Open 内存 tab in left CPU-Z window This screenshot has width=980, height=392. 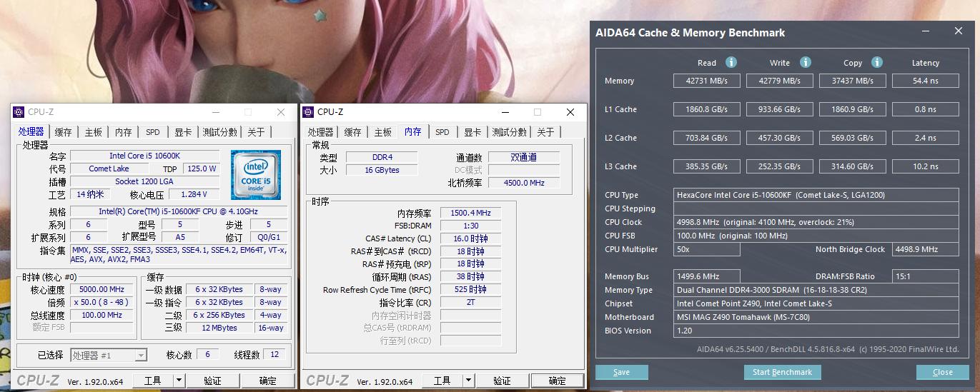(x=124, y=132)
